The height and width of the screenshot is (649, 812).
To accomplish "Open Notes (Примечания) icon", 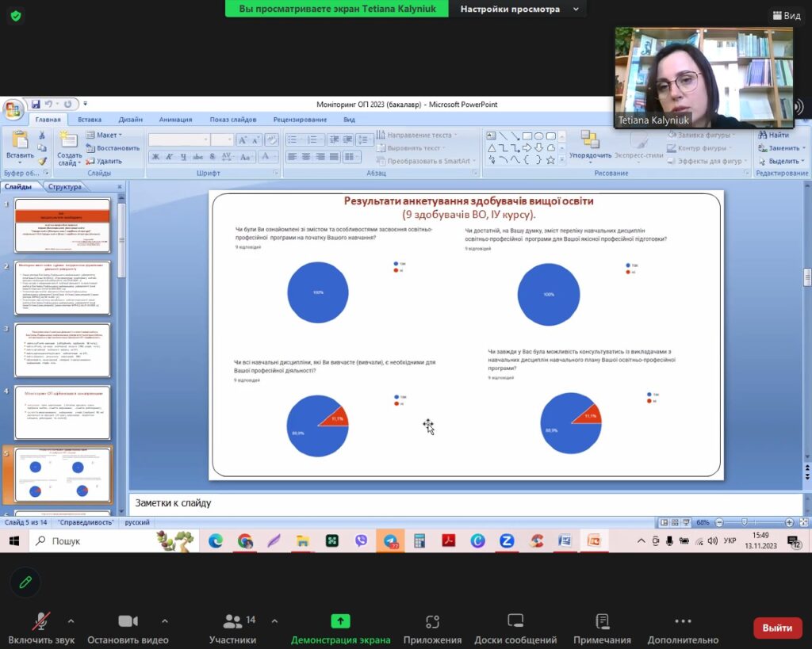I will 602,621.
